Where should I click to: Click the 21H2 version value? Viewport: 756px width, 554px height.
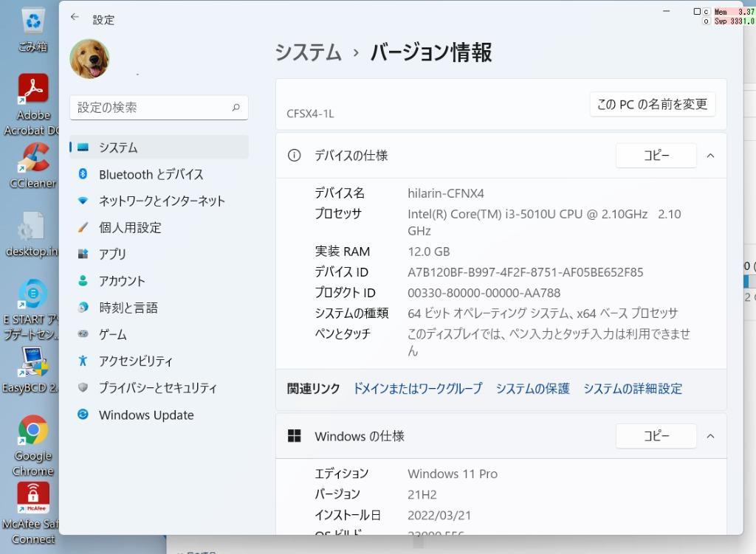coord(422,494)
